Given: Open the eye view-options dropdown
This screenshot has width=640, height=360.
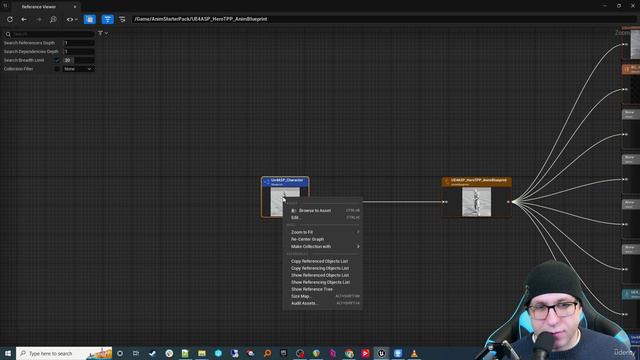Looking at the screenshot, I should pos(72,19).
